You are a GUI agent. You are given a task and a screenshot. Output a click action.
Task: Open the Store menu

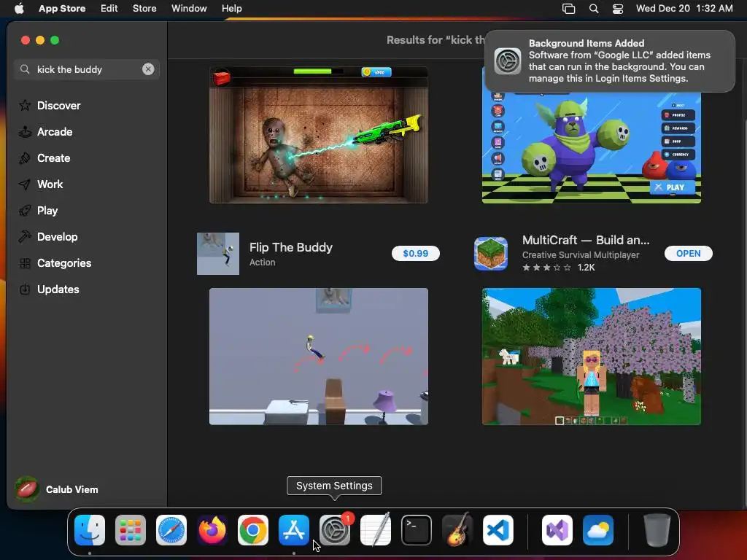coord(144,8)
